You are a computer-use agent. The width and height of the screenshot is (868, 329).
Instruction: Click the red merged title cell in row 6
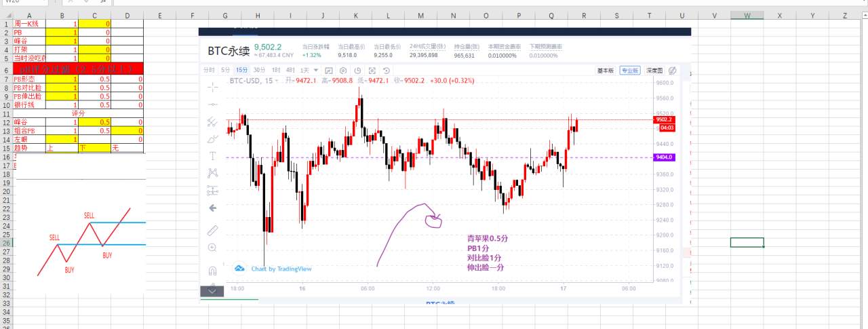coord(78,69)
